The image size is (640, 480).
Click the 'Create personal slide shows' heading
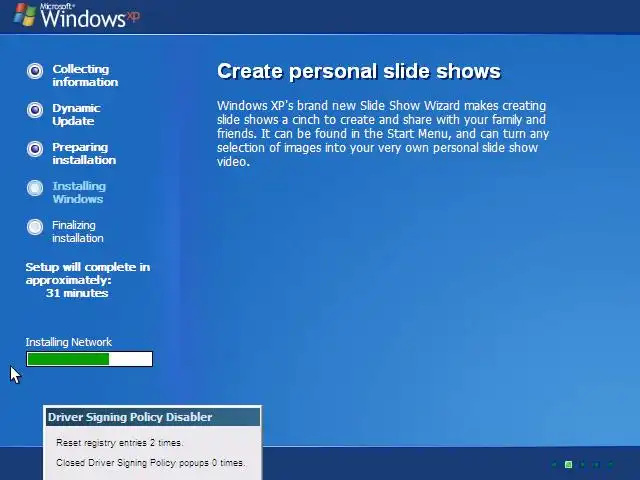(359, 71)
